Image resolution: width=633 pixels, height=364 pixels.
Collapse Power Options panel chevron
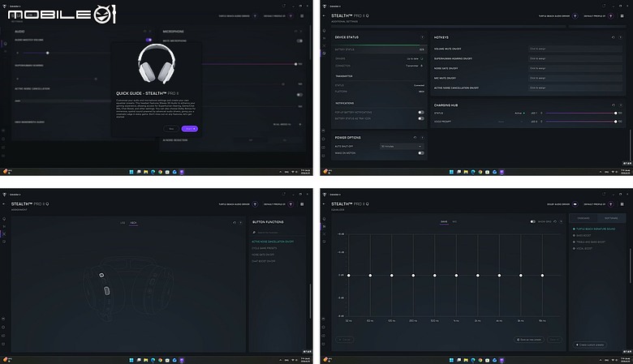coord(422,138)
